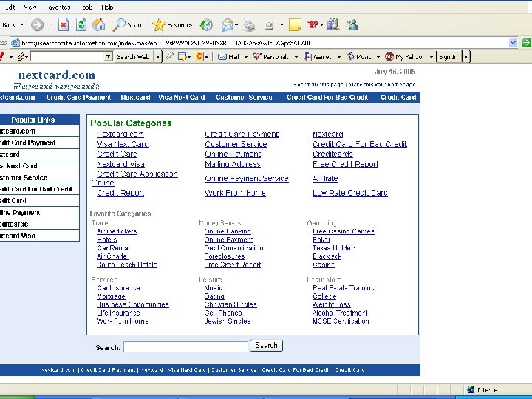Viewport: 532px width, 399px height.
Task: Open My Yahoo toolbar button
Action: [x=404, y=57]
